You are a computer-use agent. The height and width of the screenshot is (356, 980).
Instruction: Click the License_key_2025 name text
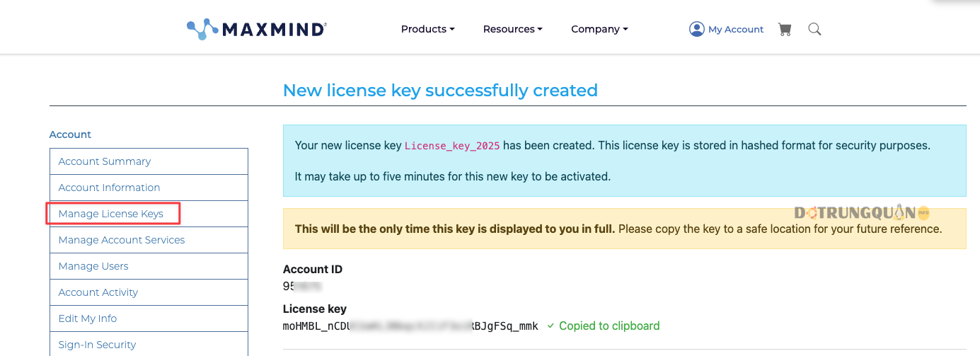point(452,146)
